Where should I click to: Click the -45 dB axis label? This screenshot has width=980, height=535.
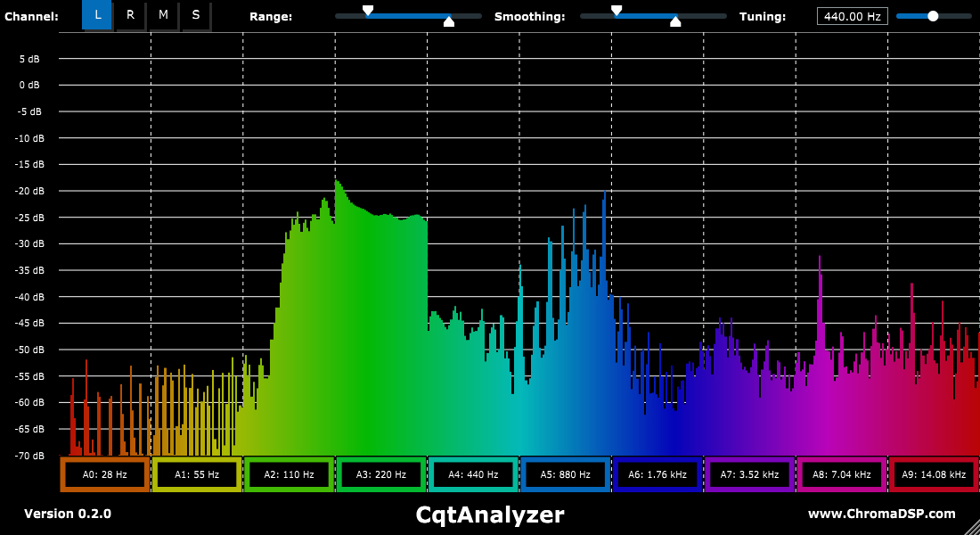pos(29,324)
